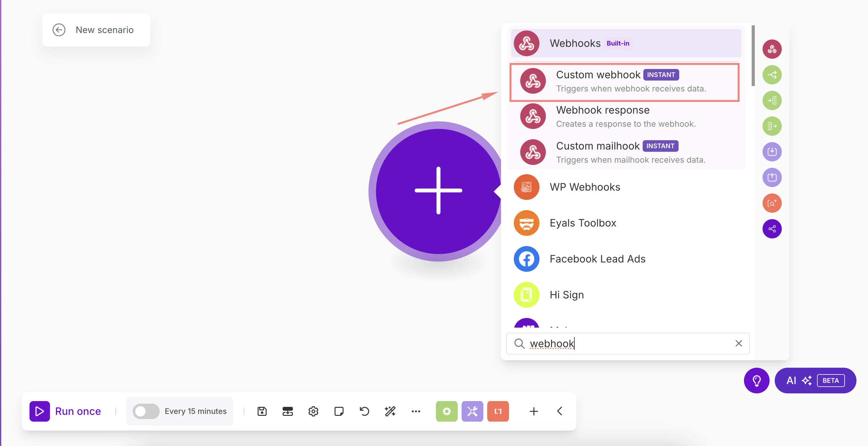Viewport: 868px width, 446px height.
Task: Clear the webhook search text
Action: click(739, 343)
